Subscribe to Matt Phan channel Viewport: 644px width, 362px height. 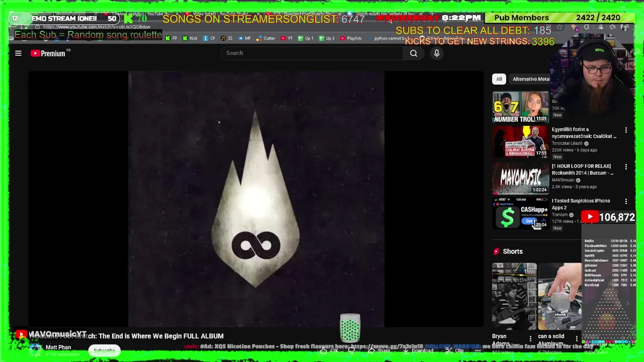click(x=104, y=350)
